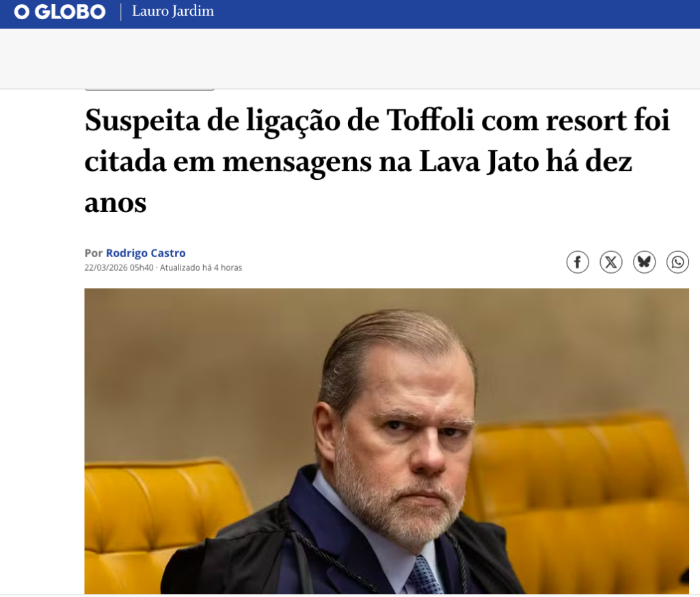Click the divider beside Lauro Jardim
700x597 pixels.
pyautogui.click(x=120, y=12)
